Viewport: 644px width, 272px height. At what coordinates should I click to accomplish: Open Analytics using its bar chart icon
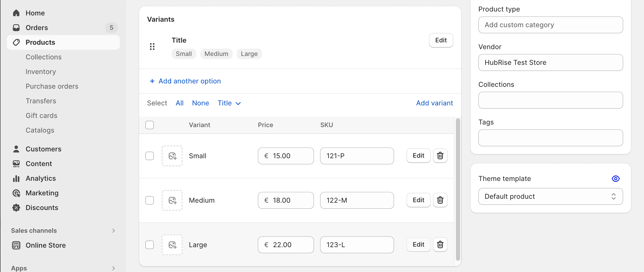(16, 178)
